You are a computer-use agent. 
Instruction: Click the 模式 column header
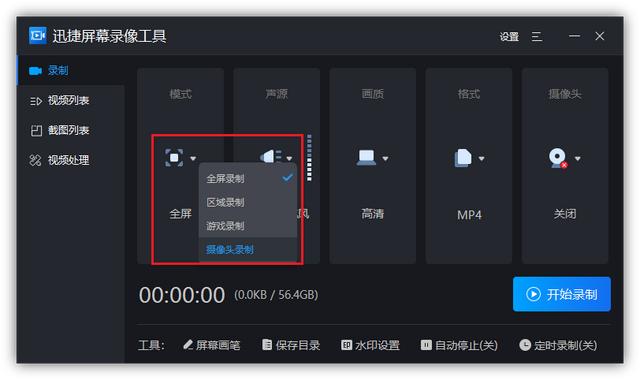pos(180,94)
